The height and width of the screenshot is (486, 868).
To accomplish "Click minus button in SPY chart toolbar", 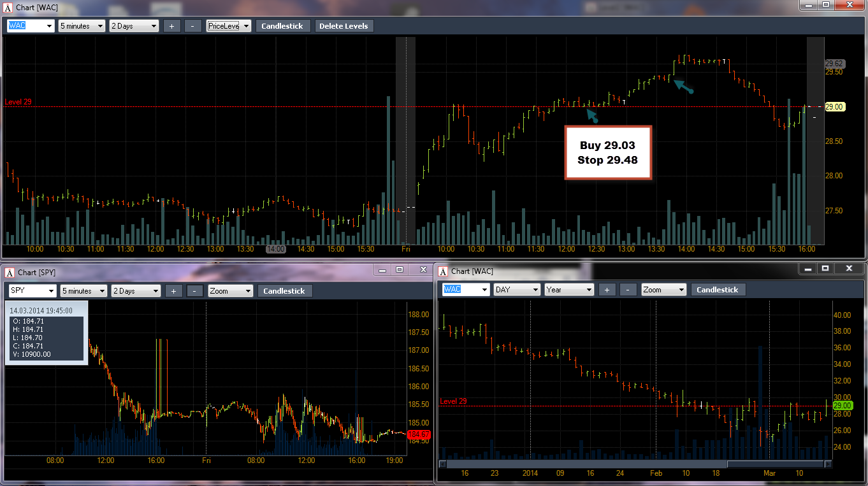I will [195, 291].
